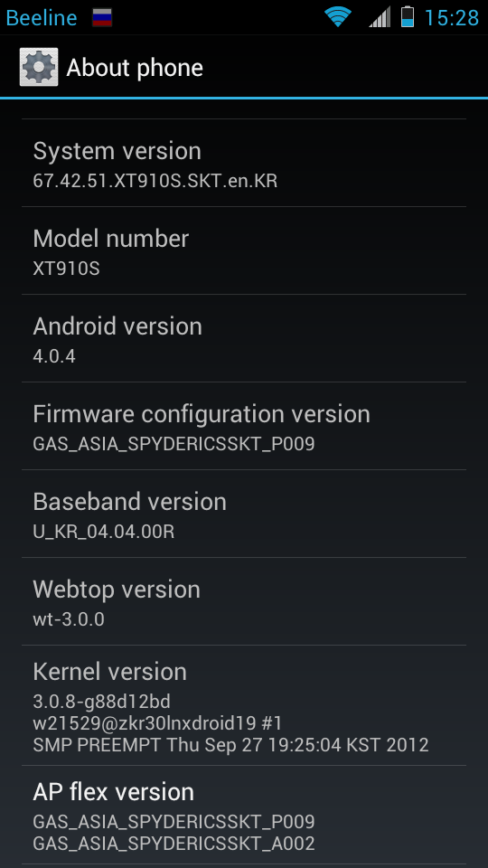Tap the Russian flag icon in status bar
The height and width of the screenshot is (868, 488).
point(102,18)
